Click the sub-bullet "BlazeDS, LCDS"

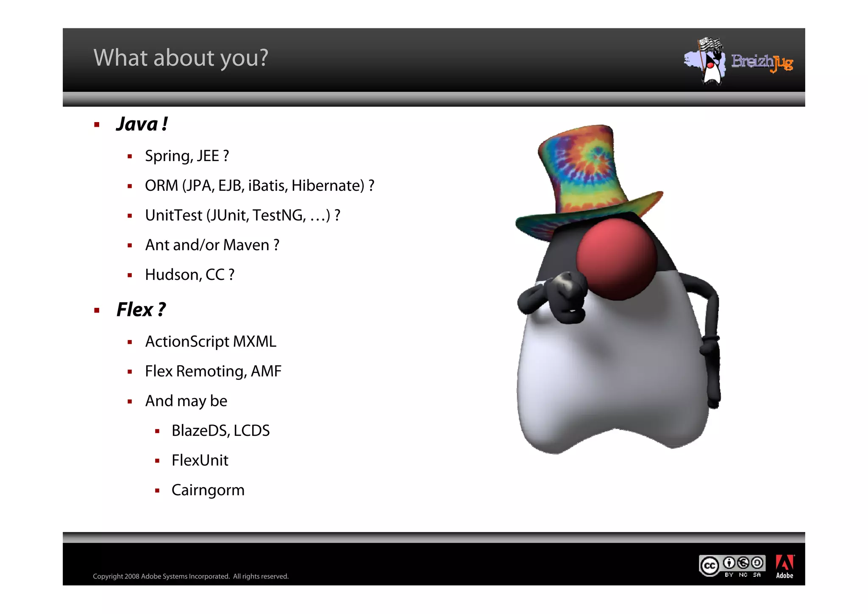click(220, 431)
